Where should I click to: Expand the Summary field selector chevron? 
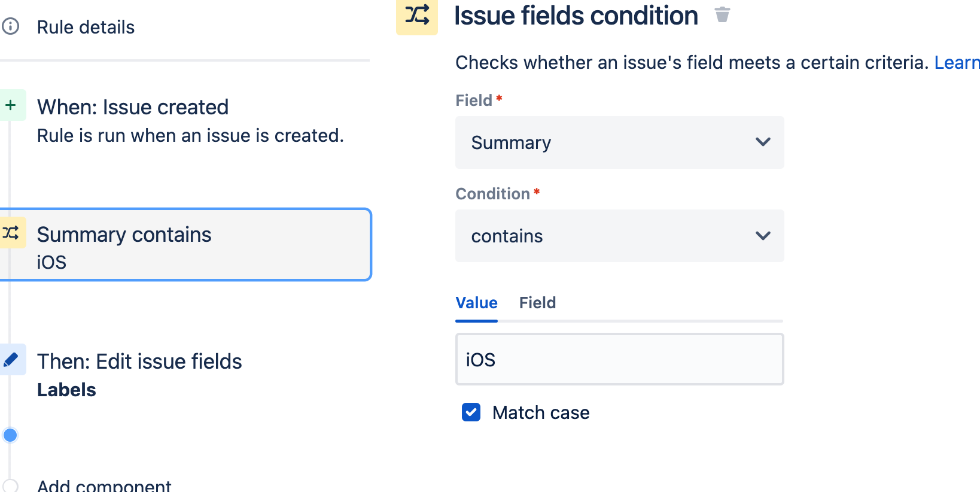763,142
